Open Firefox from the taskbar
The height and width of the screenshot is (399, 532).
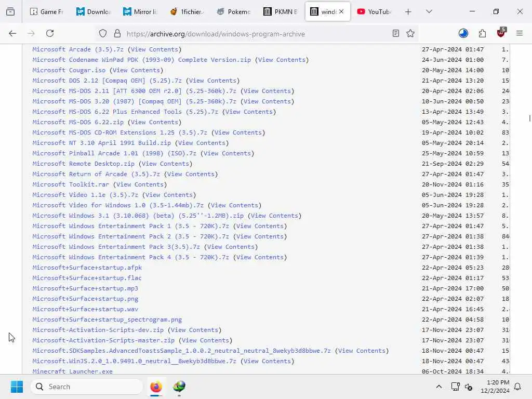pos(156,387)
